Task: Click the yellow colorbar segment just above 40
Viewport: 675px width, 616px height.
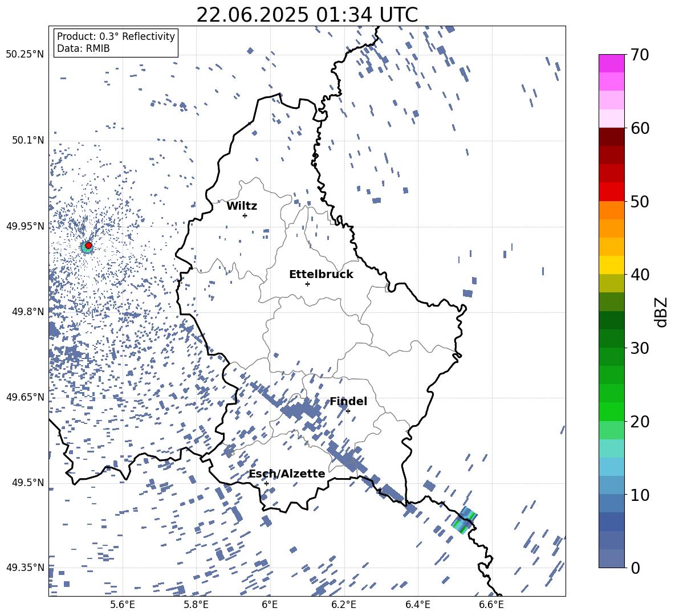Action: (x=611, y=265)
